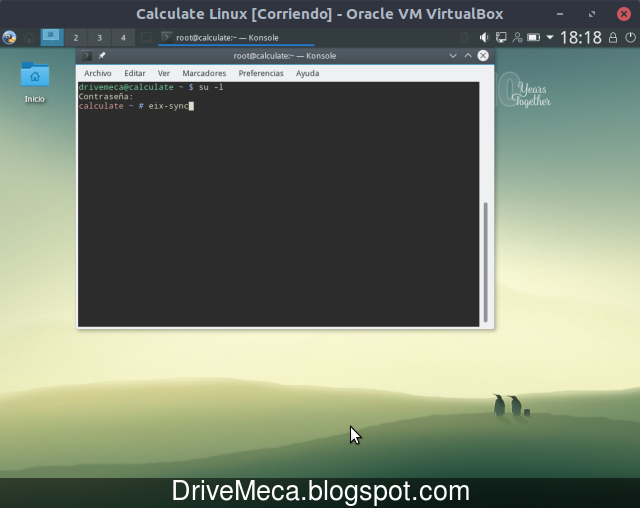
Task: Click the Konsole vertical scrollbar handle
Action: (x=485, y=262)
